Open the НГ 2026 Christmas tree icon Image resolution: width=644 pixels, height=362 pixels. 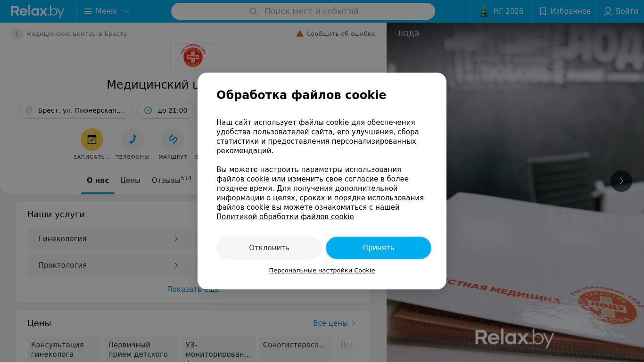tap(484, 11)
